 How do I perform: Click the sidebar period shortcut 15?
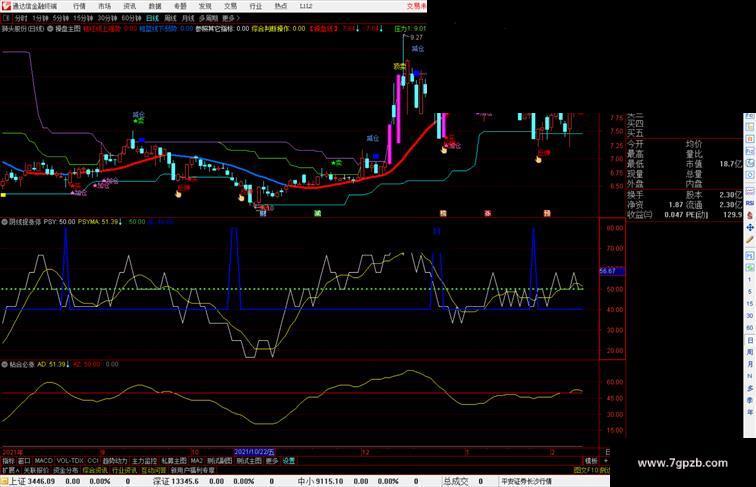pyautogui.click(x=750, y=304)
